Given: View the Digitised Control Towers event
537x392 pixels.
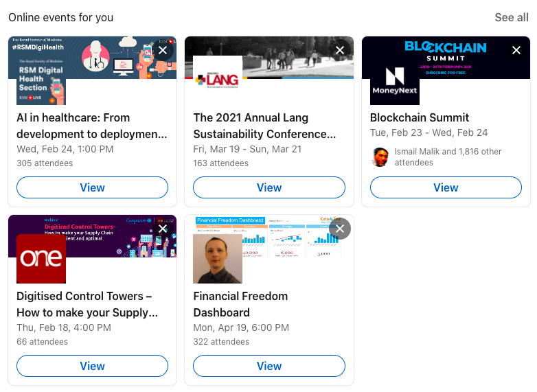Looking at the screenshot, I should point(92,366).
